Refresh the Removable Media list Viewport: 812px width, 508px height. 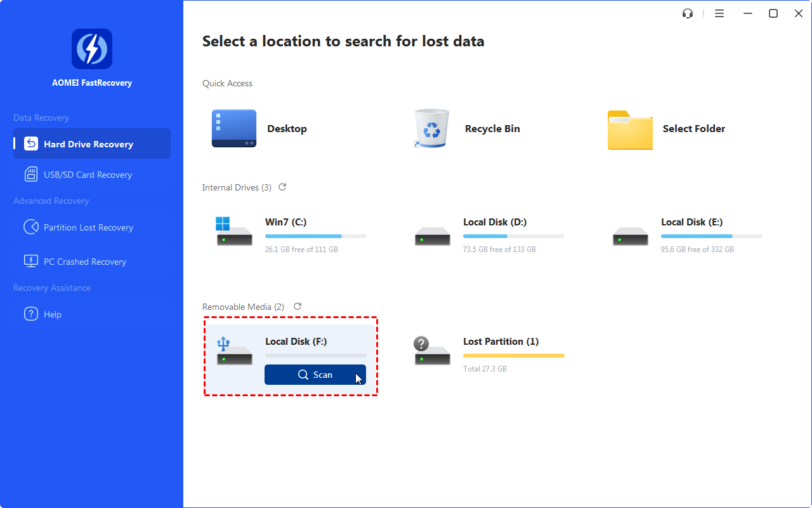[x=298, y=307]
